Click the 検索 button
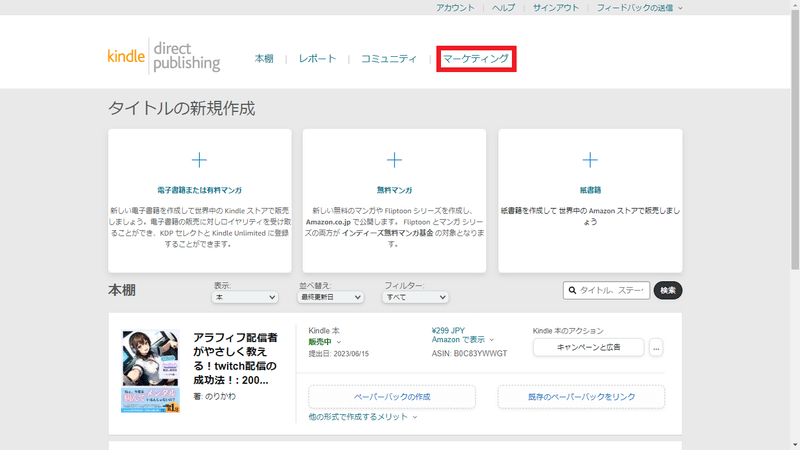800x450 pixels. tap(668, 290)
